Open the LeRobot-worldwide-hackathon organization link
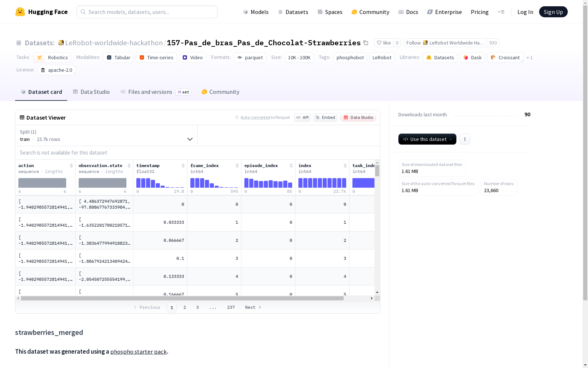Image resolution: width=588 pixels, height=368 pixels. 114,43
